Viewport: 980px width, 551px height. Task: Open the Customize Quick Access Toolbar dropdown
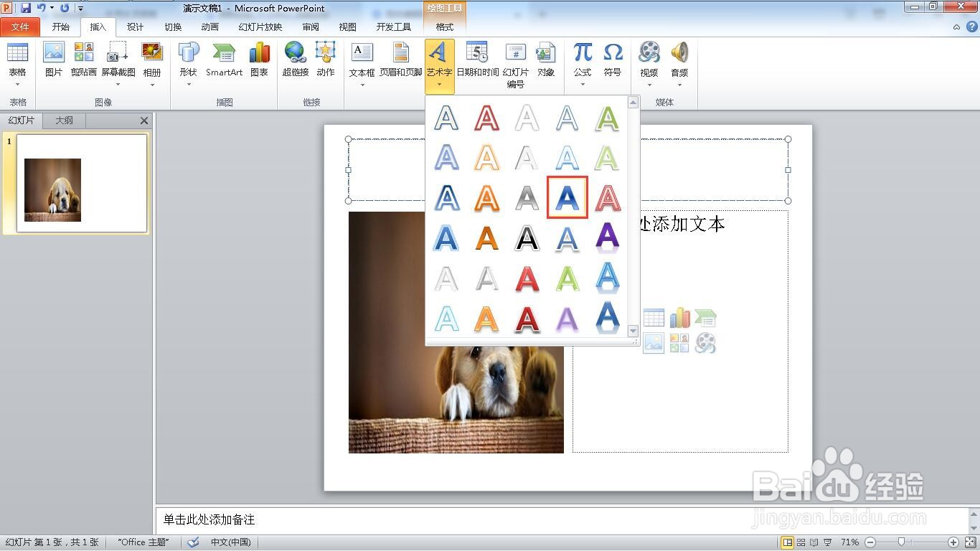pos(80,9)
